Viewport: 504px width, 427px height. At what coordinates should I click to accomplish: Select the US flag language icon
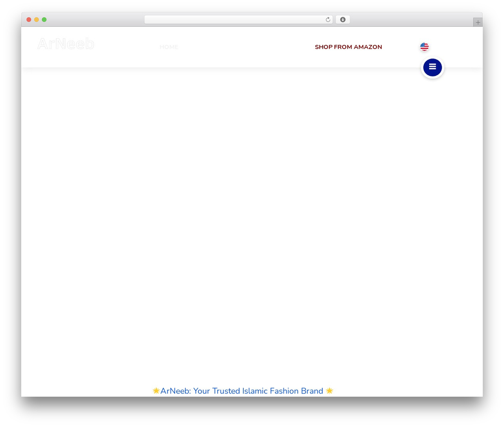click(x=424, y=47)
